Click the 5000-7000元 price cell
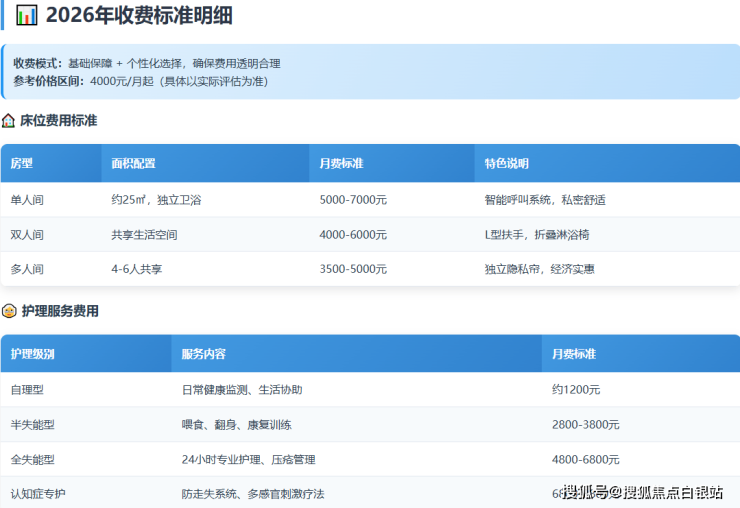Screen dimensions: 740x508 (x=353, y=200)
